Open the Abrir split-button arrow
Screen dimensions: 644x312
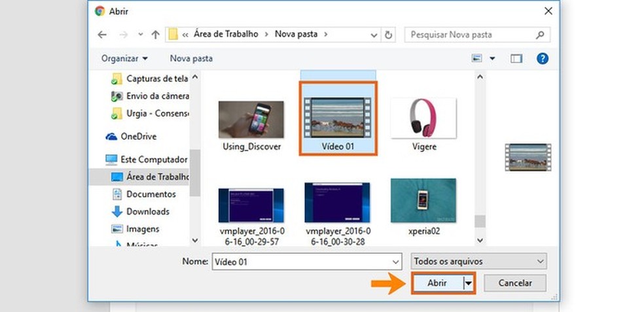(x=469, y=283)
